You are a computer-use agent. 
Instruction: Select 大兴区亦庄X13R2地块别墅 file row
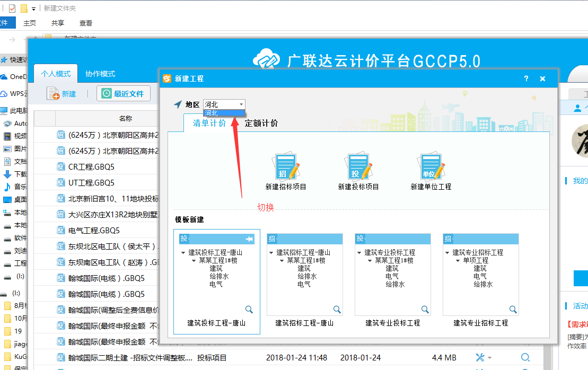pyautogui.click(x=96, y=215)
